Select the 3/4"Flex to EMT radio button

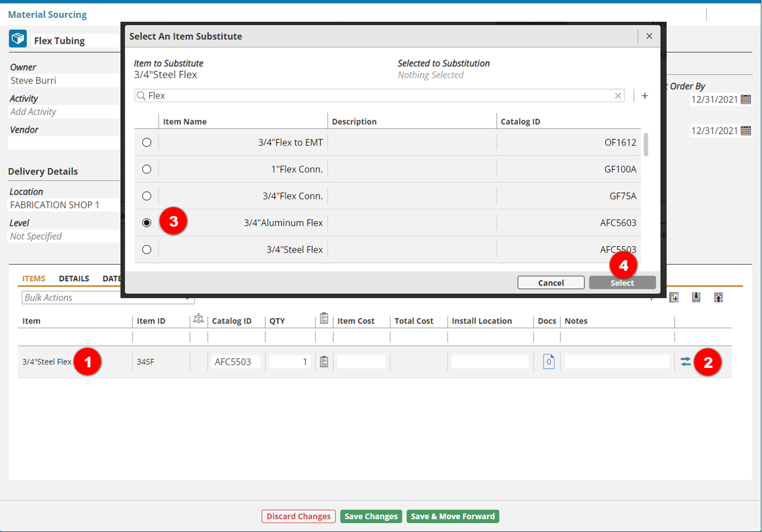147,143
